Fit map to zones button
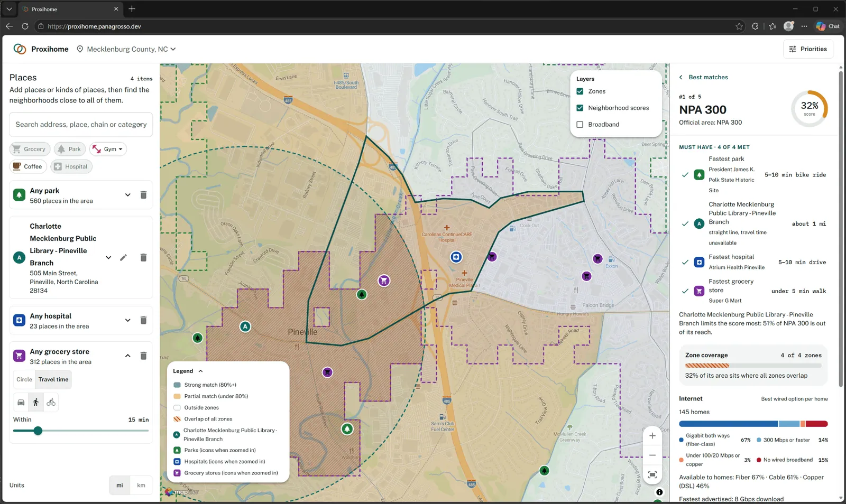Viewport: 846px width, 504px height. (x=652, y=474)
